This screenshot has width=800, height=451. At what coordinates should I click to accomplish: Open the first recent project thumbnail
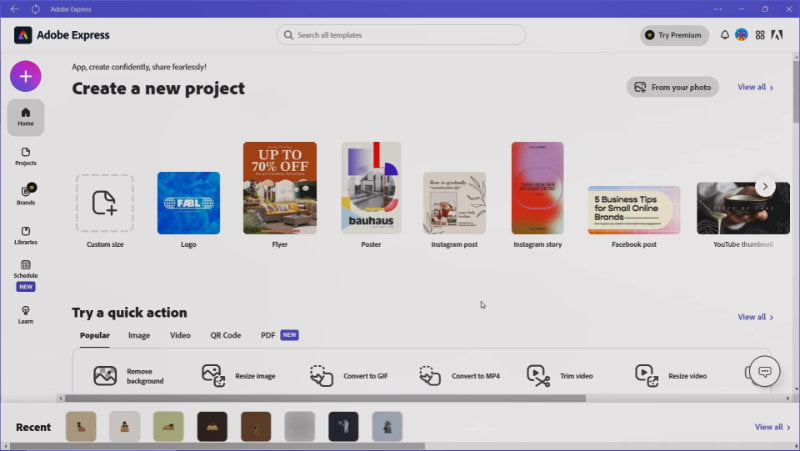tap(81, 427)
